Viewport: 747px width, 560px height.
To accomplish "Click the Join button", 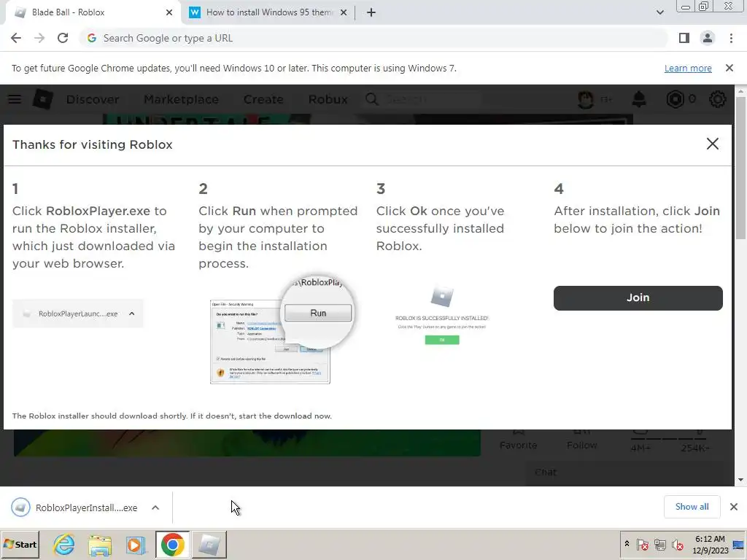I will (638, 298).
